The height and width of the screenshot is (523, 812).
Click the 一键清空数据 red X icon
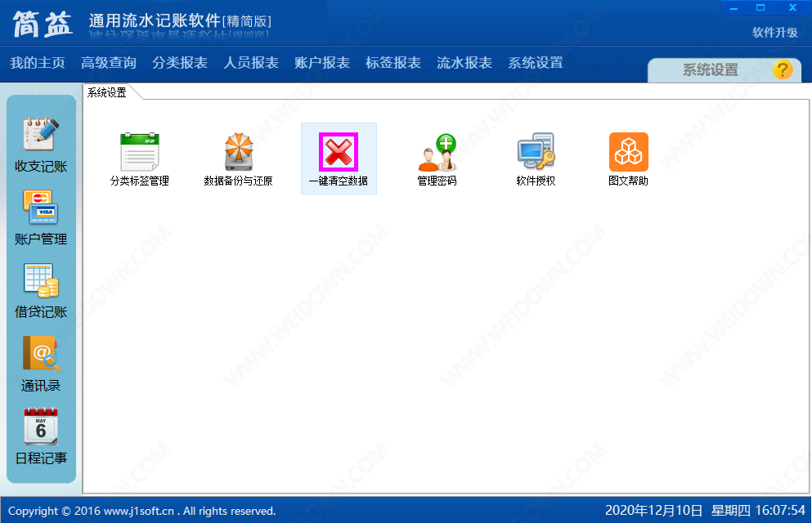coord(338,152)
